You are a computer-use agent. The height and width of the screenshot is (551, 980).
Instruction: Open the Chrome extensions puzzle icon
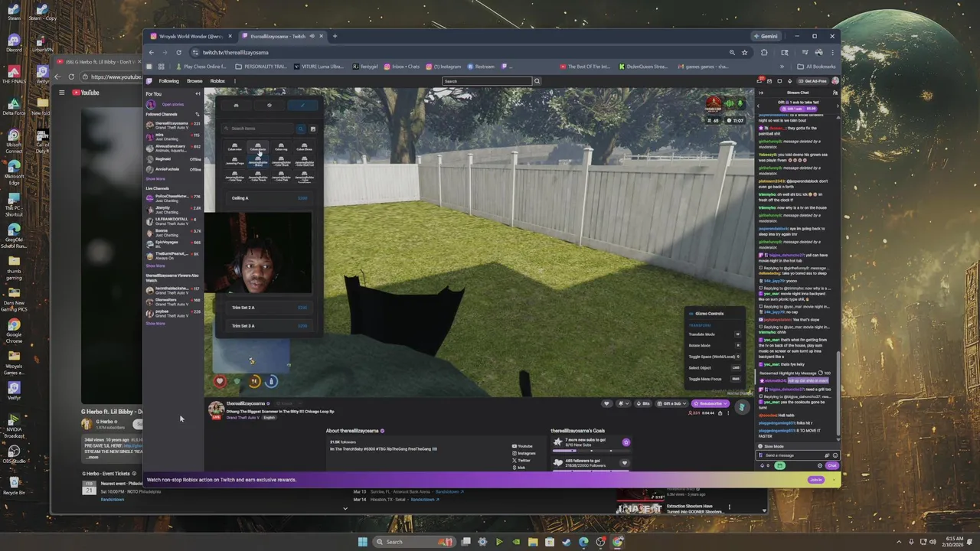764,52
